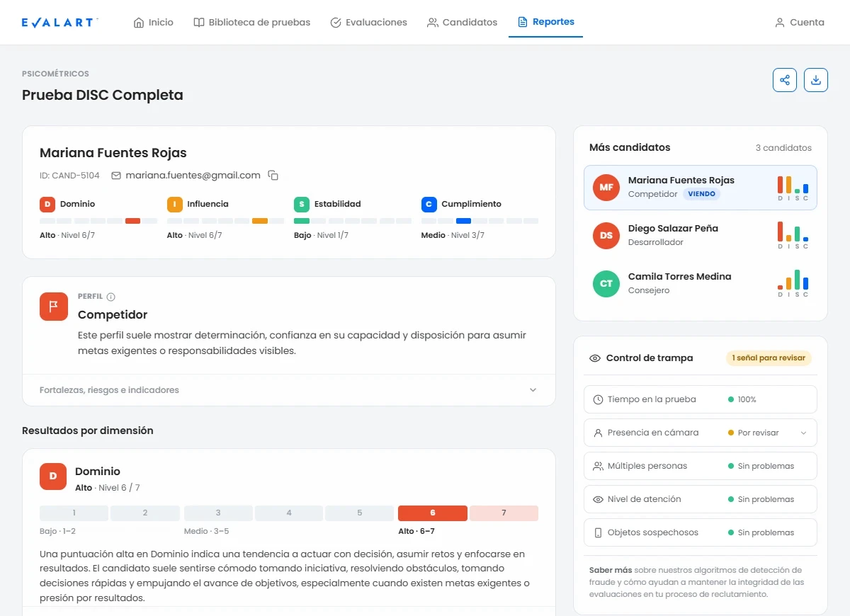Select the Reportes tab
This screenshot has height=616, width=850.
click(546, 22)
